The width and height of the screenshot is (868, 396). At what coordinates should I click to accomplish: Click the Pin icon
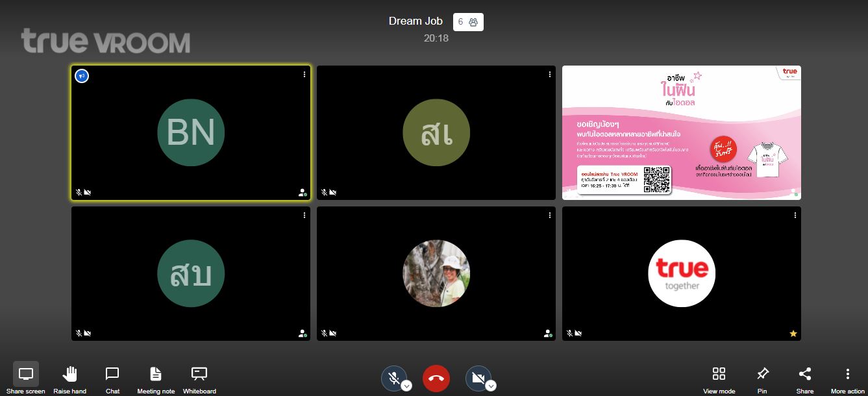(x=762, y=375)
